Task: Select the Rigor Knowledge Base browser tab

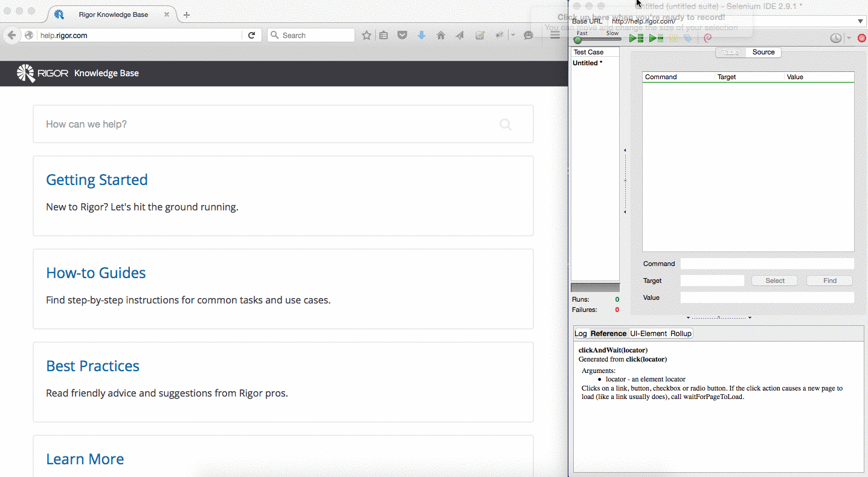Action: pyautogui.click(x=112, y=15)
